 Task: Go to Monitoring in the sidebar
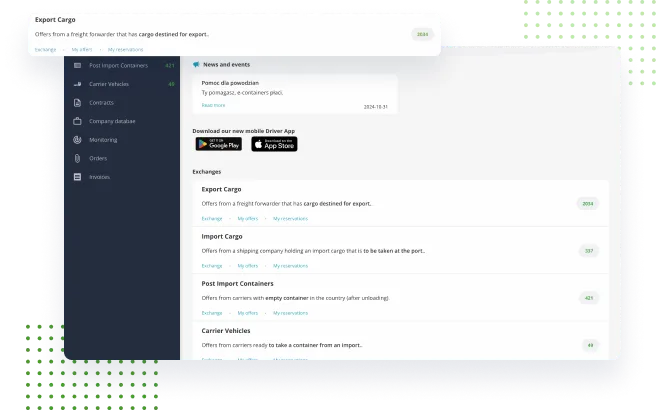[x=103, y=140]
